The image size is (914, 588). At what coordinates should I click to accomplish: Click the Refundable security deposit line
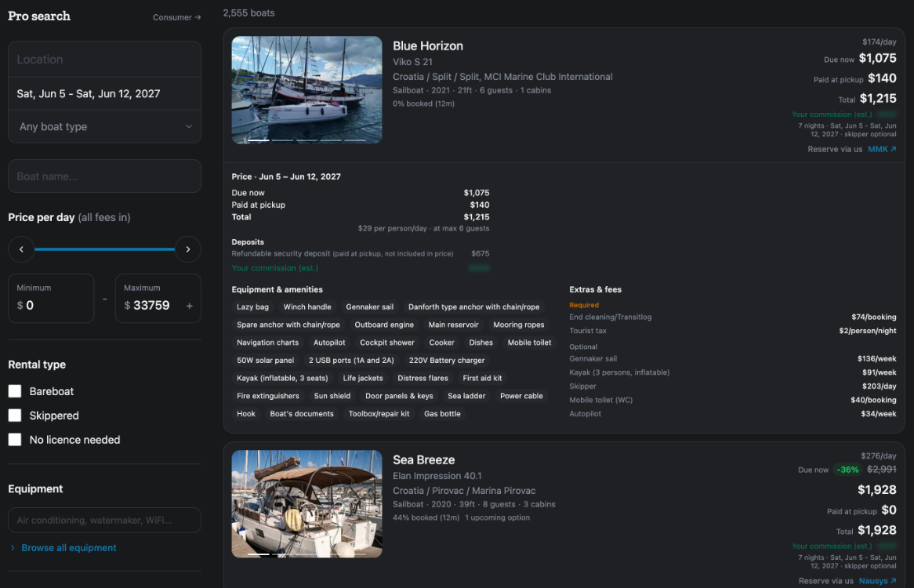pyautogui.click(x=361, y=253)
